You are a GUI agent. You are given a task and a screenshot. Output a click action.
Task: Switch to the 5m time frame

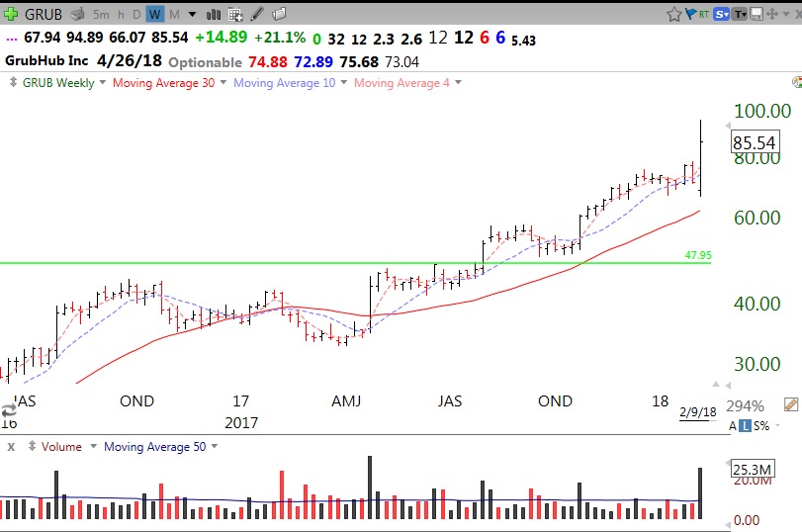(x=101, y=14)
